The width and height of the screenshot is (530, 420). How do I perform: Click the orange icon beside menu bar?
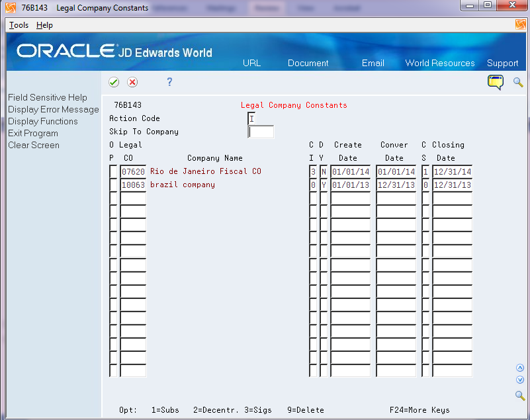[521, 24]
